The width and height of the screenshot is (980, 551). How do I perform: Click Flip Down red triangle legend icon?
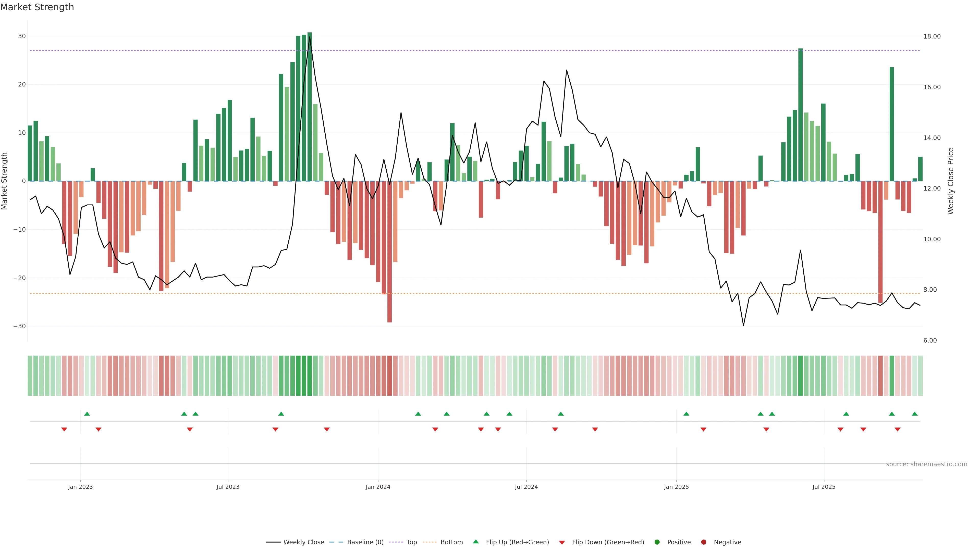coord(562,543)
